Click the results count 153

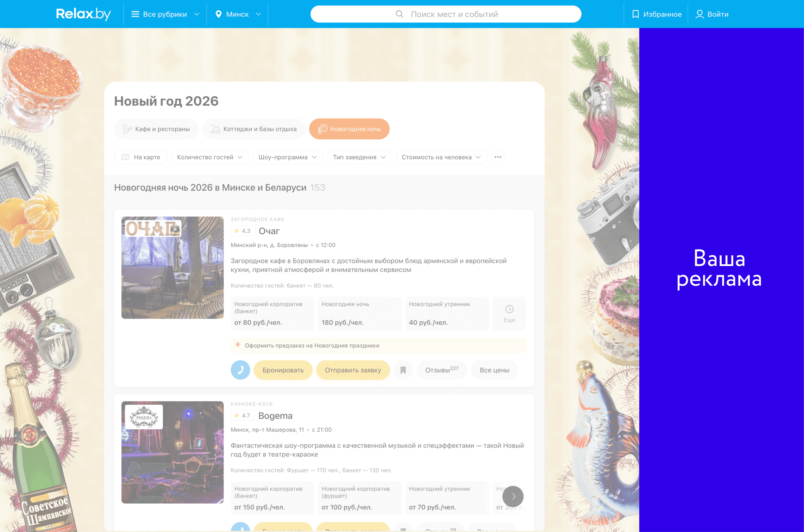pyautogui.click(x=318, y=188)
